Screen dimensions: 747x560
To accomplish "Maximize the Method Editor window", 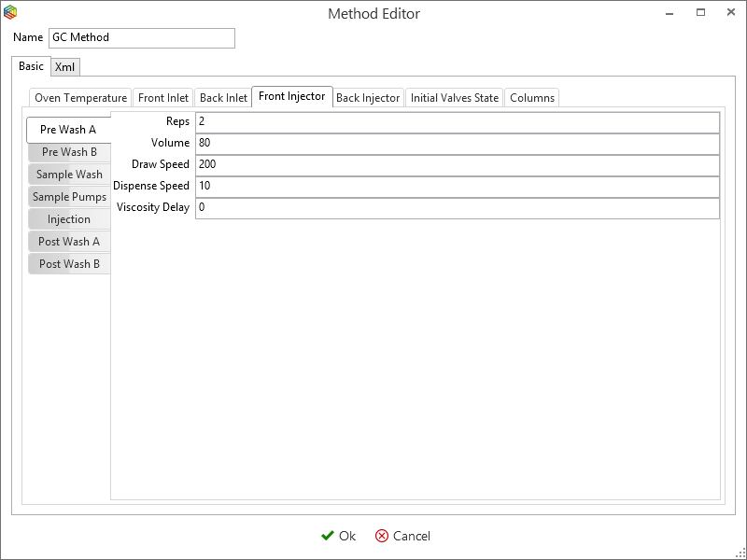I will (x=700, y=13).
